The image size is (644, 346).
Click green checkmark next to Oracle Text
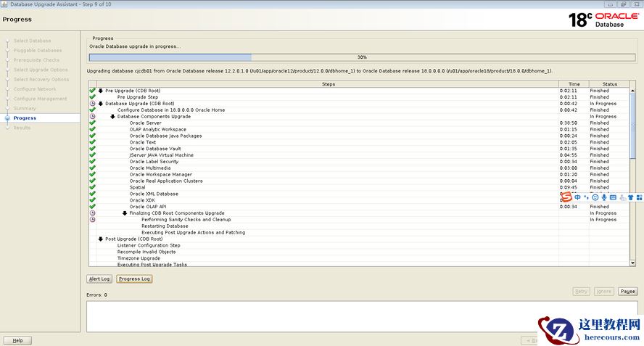tap(92, 142)
